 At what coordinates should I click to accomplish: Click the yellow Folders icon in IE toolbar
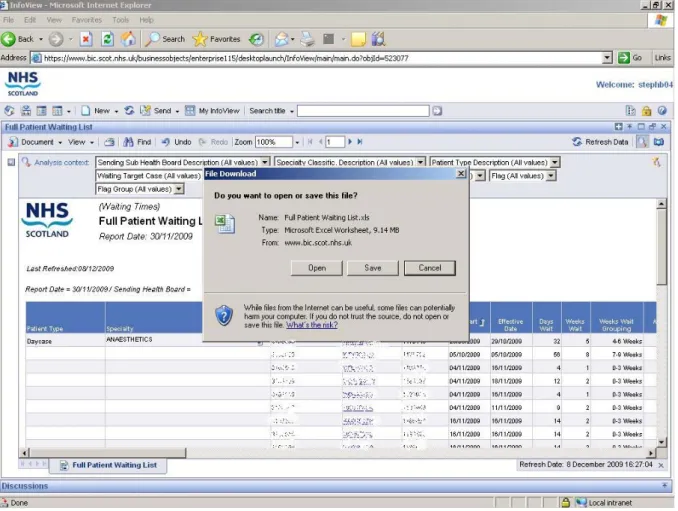(358, 39)
